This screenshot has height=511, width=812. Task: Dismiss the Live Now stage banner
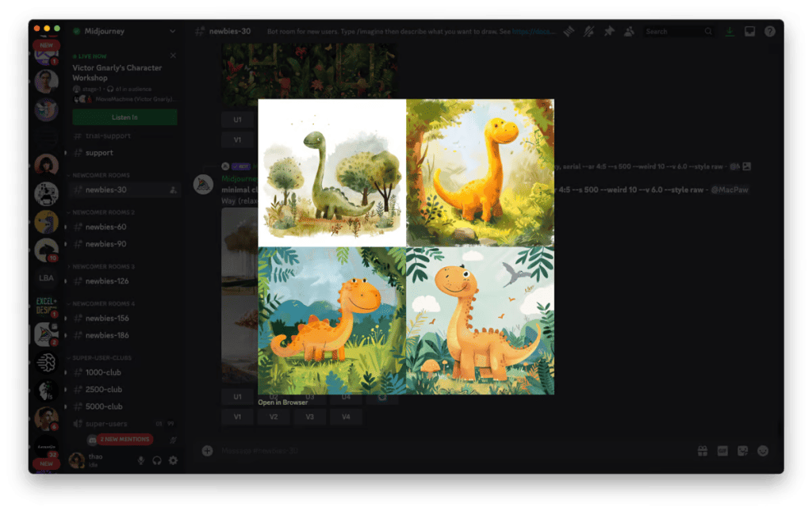pyautogui.click(x=173, y=55)
